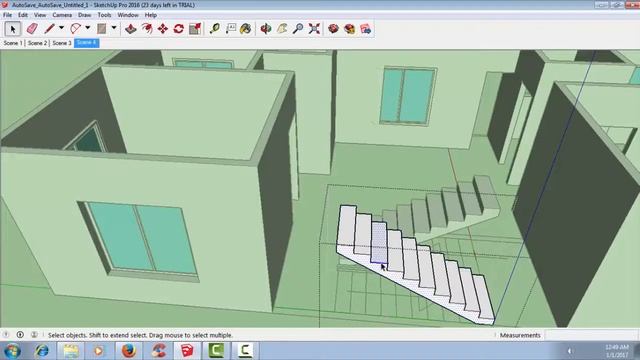Expand the Arc tool dropdown arrow
This screenshot has width=640, height=360.
[x=87, y=28]
